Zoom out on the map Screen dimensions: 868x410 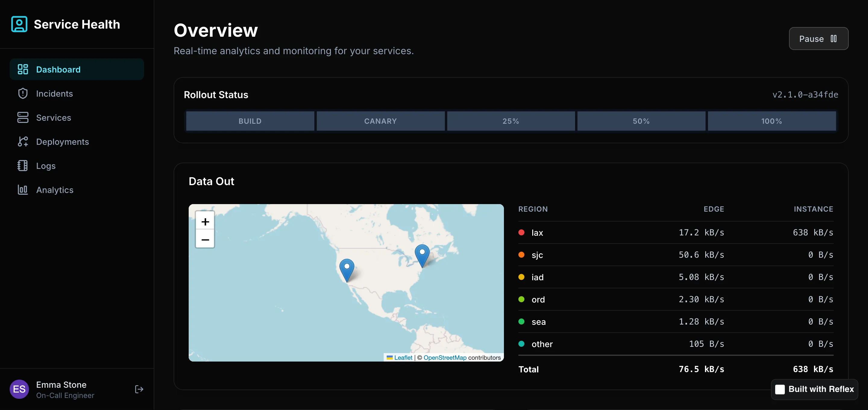click(205, 240)
